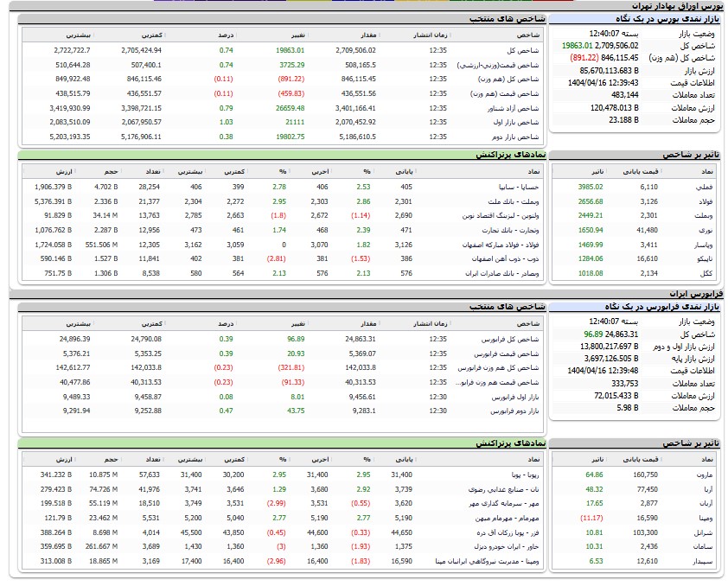
Task: Click مارون in Farabourse index impact table
Action: coord(705,475)
